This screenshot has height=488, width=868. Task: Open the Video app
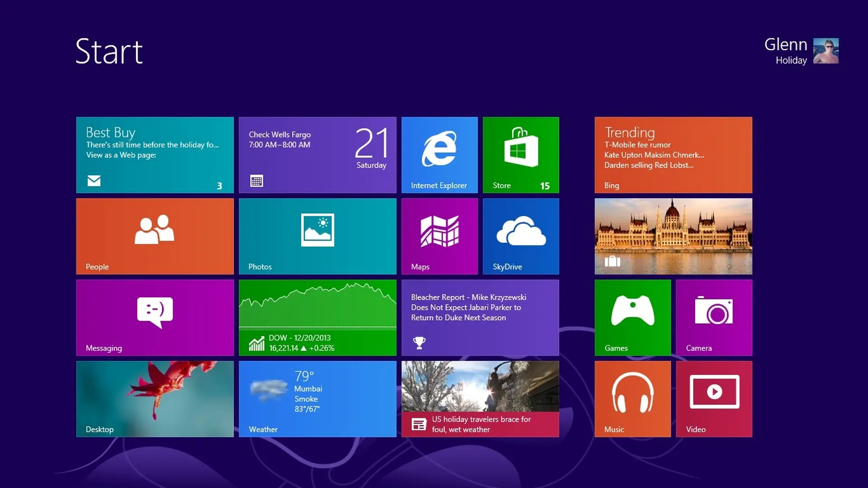click(713, 398)
